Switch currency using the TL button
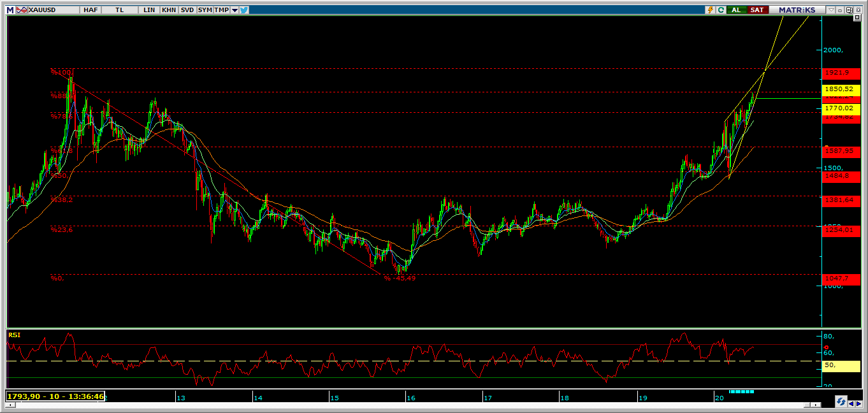 120,10
